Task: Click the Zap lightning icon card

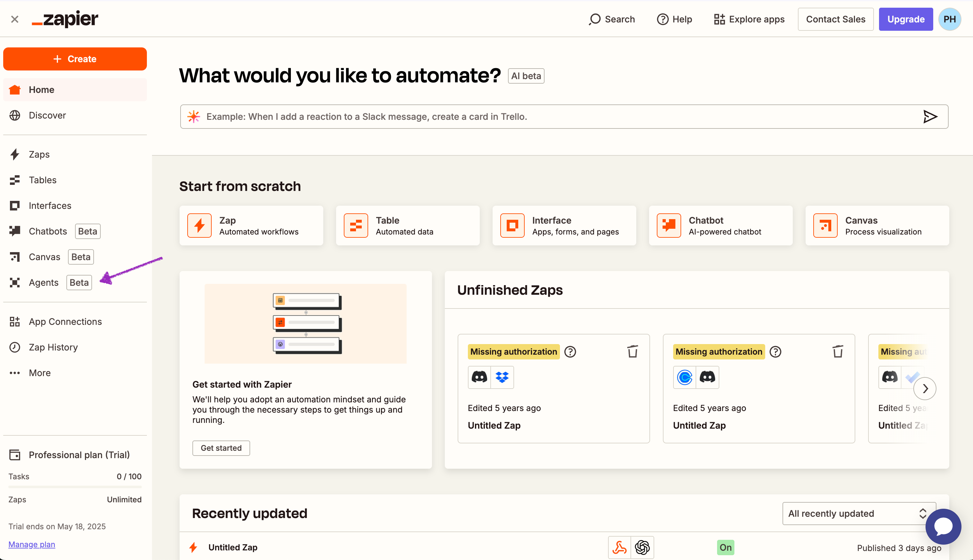Action: coord(199,226)
